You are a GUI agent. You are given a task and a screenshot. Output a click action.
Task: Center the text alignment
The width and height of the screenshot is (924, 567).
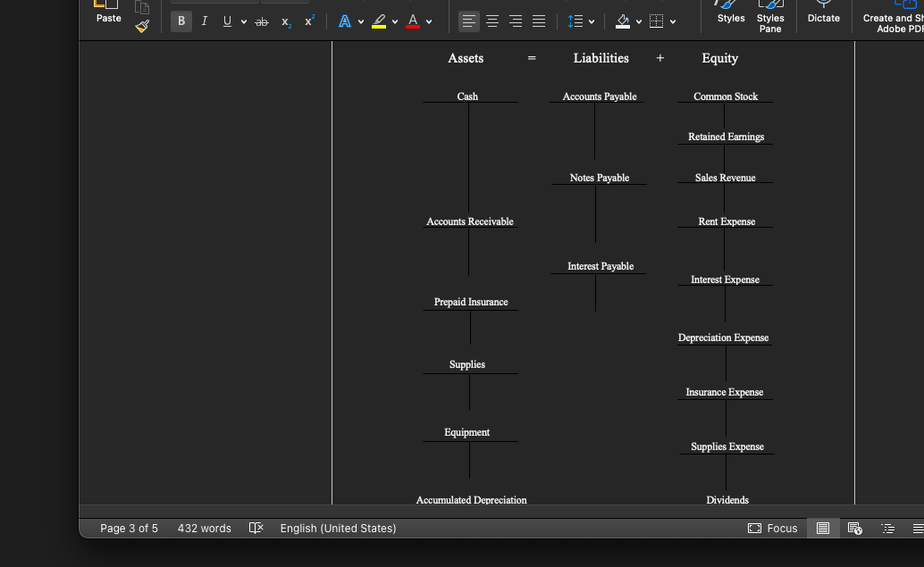[x=492, y=21]
